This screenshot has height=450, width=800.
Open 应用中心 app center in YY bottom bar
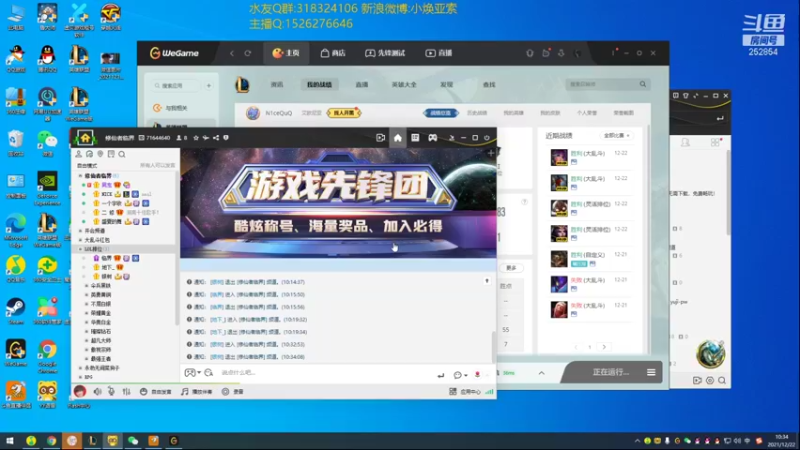465,392
